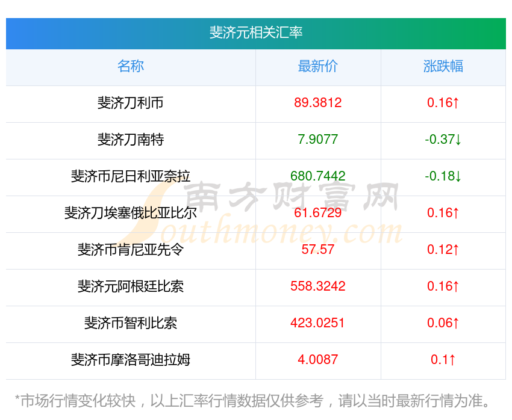This screenshot has height=420, width=512.
Task: Click the price 680.7442
Action: [x=317, y=176]
